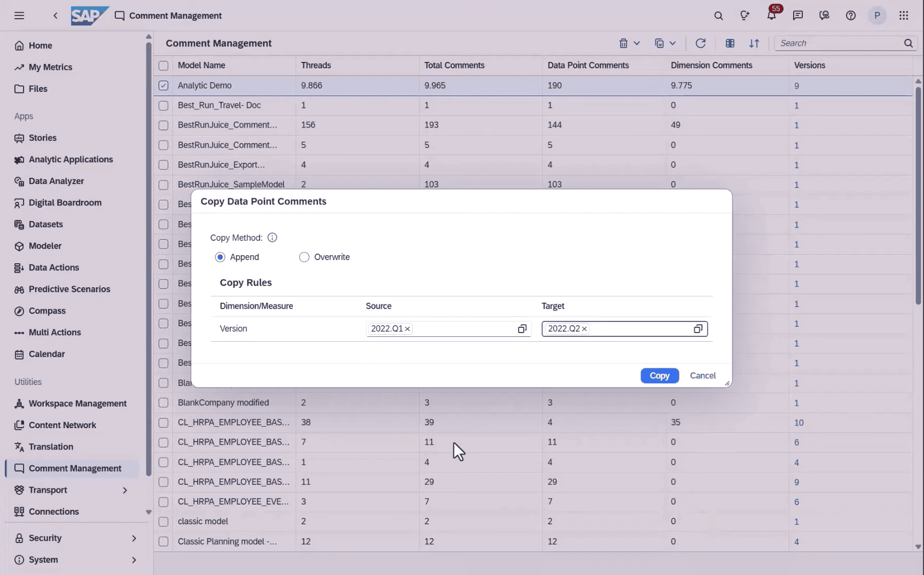Open Stories from the side navigation
Screen dimensions: 924x575
click(42, 138)
